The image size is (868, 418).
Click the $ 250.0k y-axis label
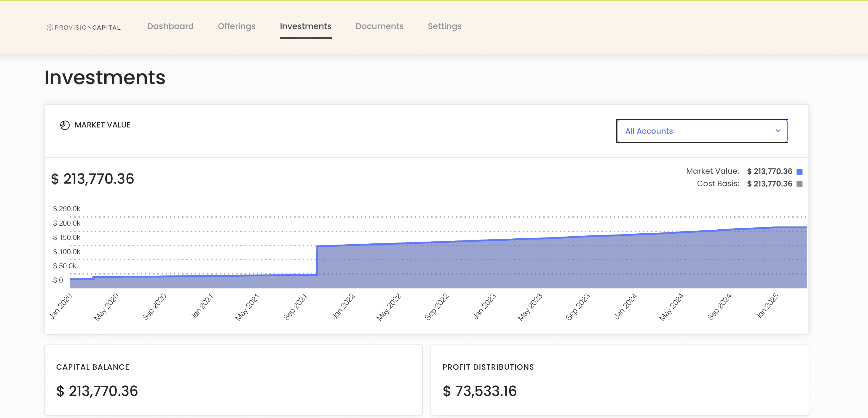pos(66,209)
